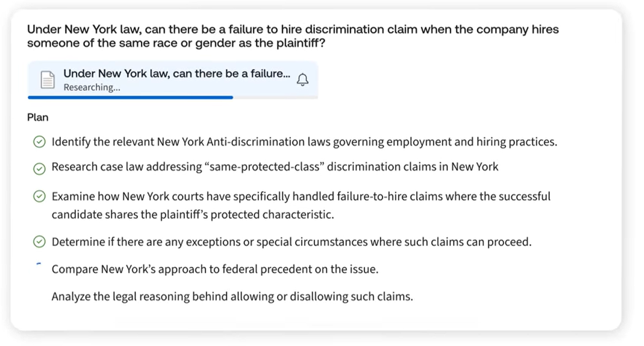The height and width of the screenshot is (346, 644).
Task: Click the blue filled portion of the progress bar
Action: click(x=130, y=97)
